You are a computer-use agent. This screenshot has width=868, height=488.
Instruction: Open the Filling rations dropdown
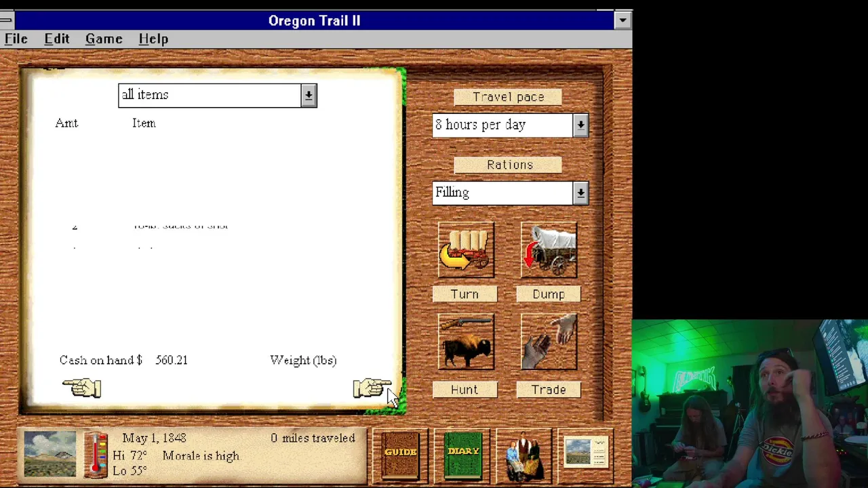point(510,192)
